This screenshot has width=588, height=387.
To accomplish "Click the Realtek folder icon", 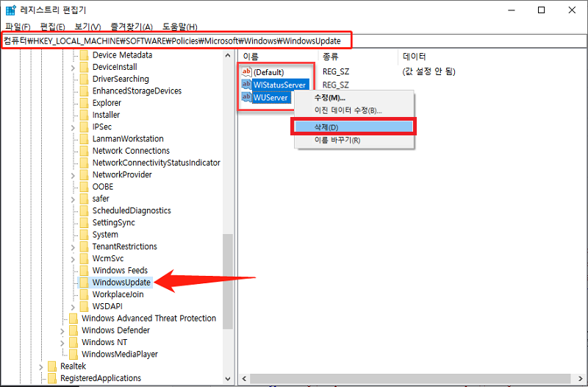I will click(x=52, y=366).
